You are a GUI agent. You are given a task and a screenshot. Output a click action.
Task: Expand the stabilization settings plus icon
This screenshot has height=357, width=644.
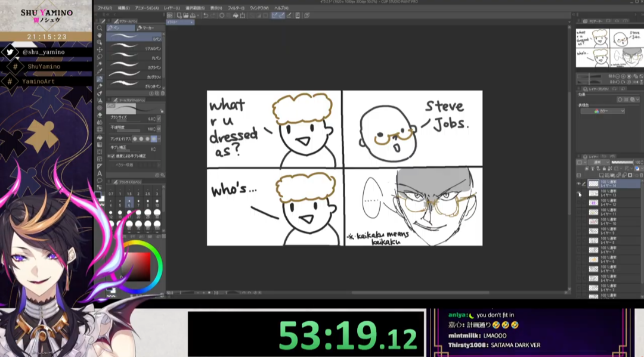tap(109, 156)
